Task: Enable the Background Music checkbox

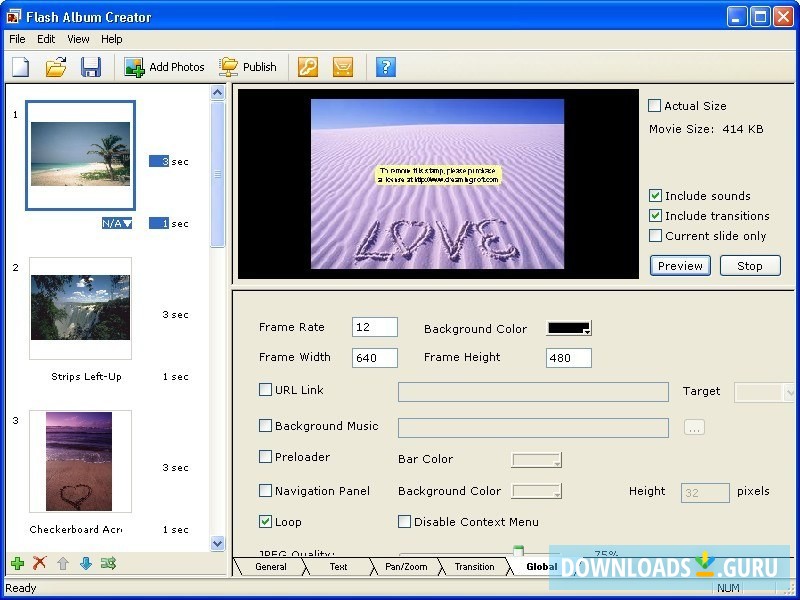Action: (266, 426)
